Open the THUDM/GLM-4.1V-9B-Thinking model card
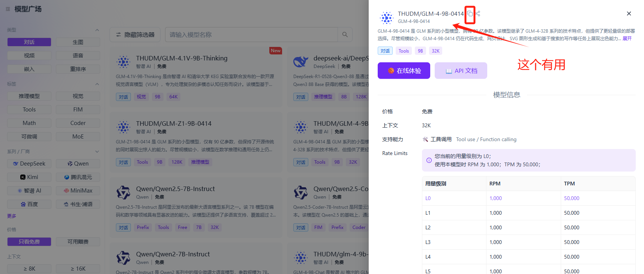644x274 pixels. point(196,78)
